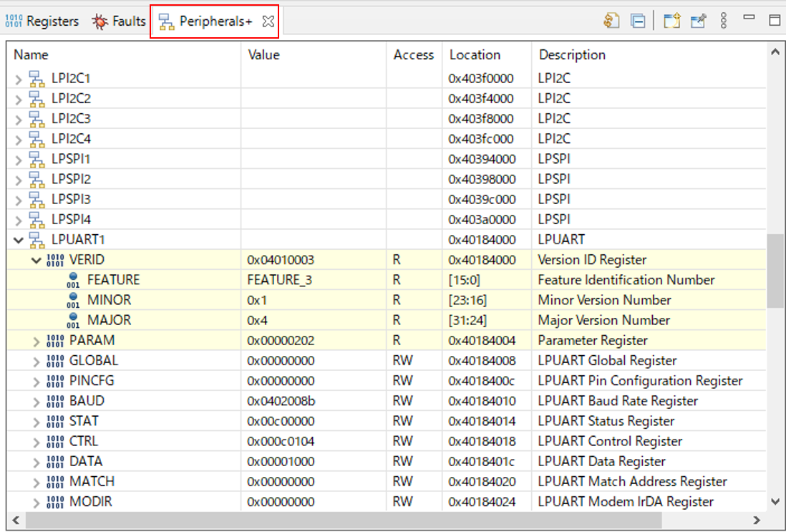Select the DATA value 0x00001000
786x532 pixels.
pyautogui.click(x=281, y=461)
